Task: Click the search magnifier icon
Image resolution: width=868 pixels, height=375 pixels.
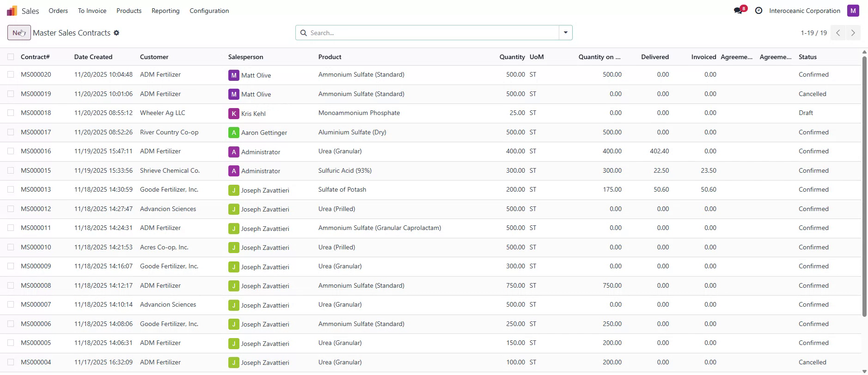Action: click(304, 33)
